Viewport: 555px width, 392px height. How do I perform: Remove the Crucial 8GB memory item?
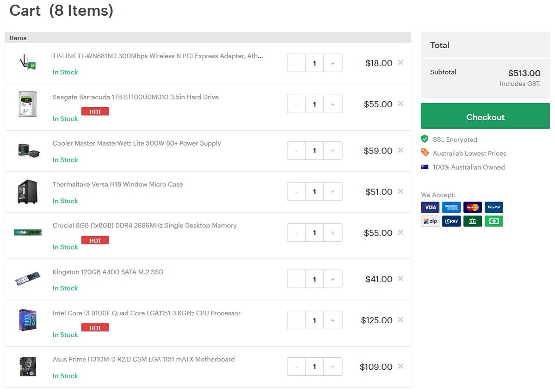click(x=401, y=233)
